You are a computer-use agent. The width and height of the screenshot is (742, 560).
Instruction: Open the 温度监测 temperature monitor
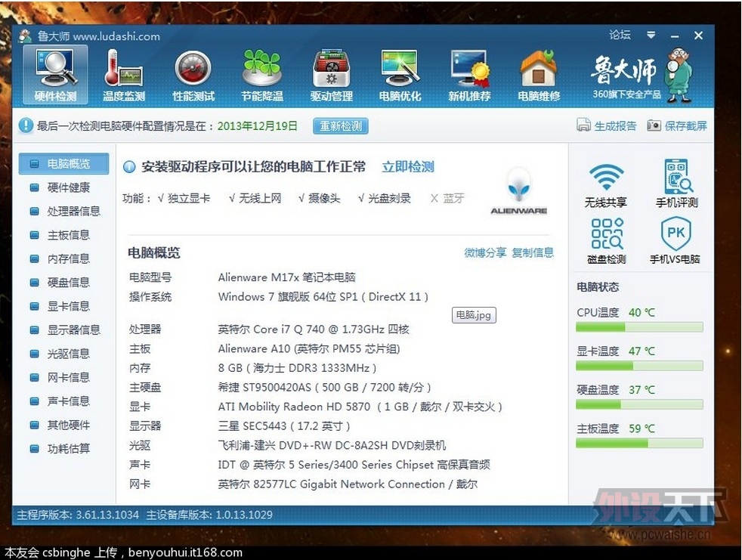coord(124,75)
